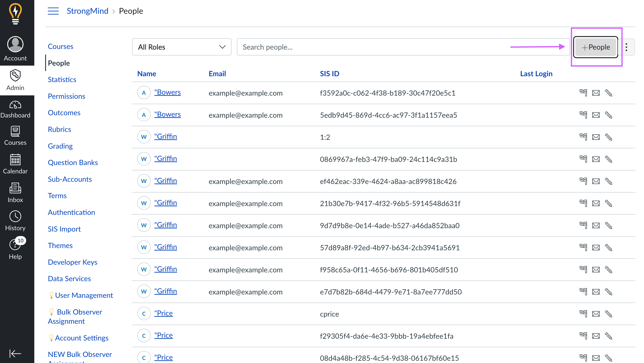
Task: Send message to Griffin with SIS ID e7d7b82b
Action: tap(596, 292)
